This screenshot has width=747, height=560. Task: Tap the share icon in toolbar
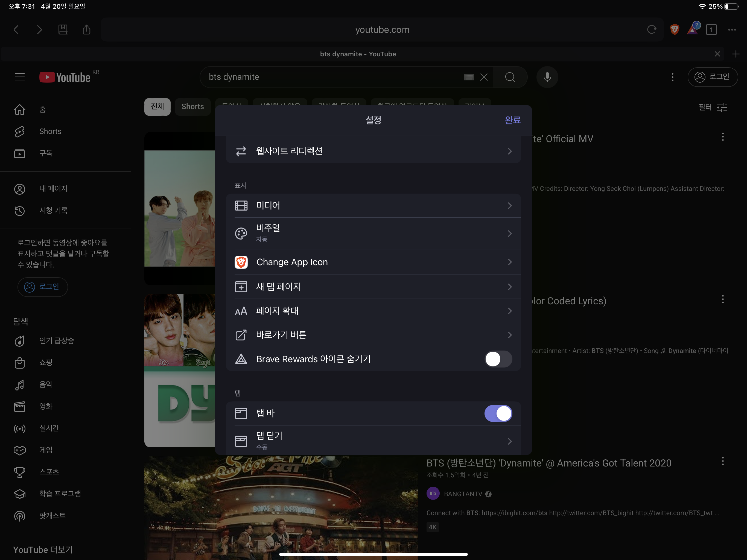click(86, 30)
